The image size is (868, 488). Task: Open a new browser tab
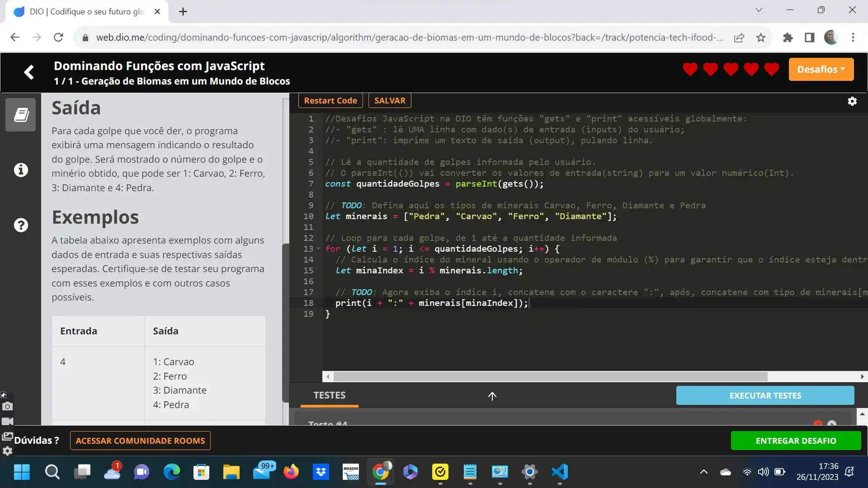click(183, 12)
